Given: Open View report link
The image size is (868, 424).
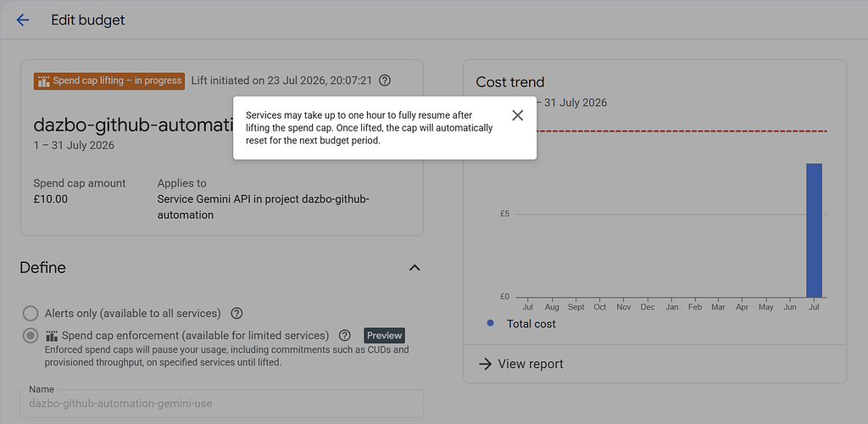Looking at the screenshot, I should coord(531,365).
